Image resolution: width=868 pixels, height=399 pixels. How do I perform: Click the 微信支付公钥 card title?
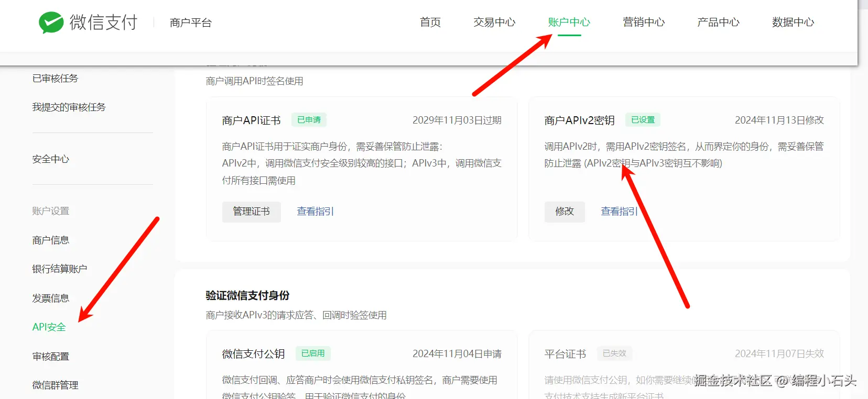click(x=253, y=354)
